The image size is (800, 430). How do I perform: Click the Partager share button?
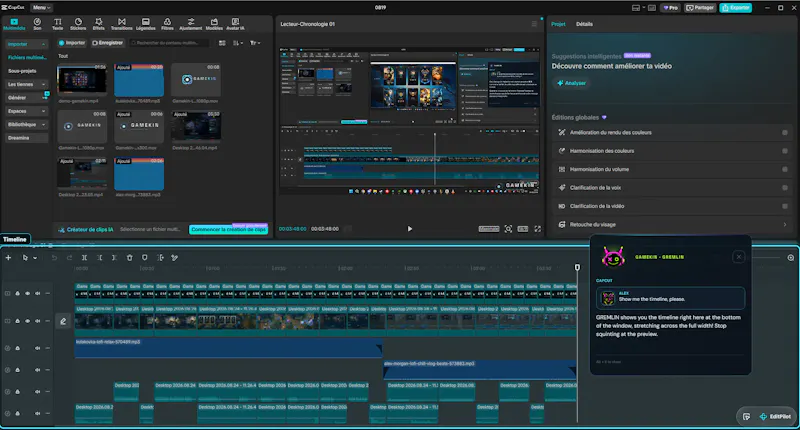[x=700, y=8]
